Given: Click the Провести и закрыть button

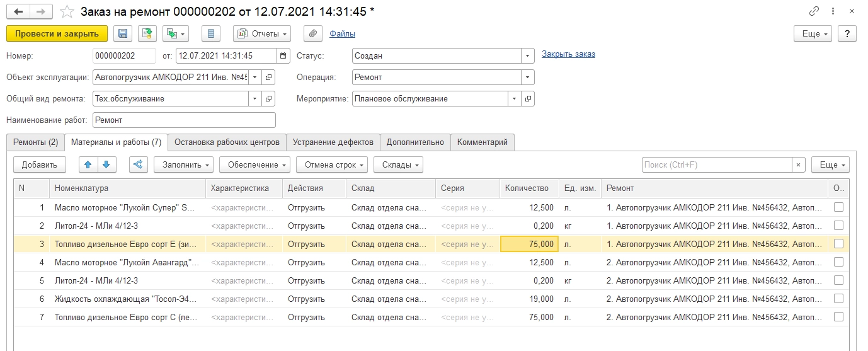Looking at the screenshot, I should tap(57, 33).
